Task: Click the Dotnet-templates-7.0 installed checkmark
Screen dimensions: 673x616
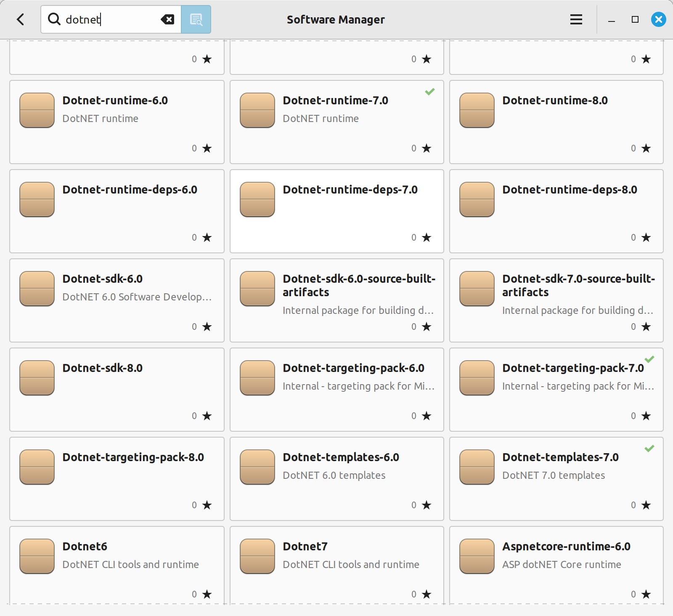Action: (x=649, y=449)
